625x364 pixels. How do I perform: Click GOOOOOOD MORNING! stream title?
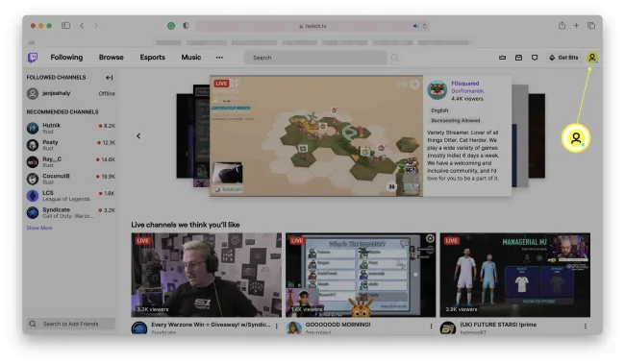338,325
